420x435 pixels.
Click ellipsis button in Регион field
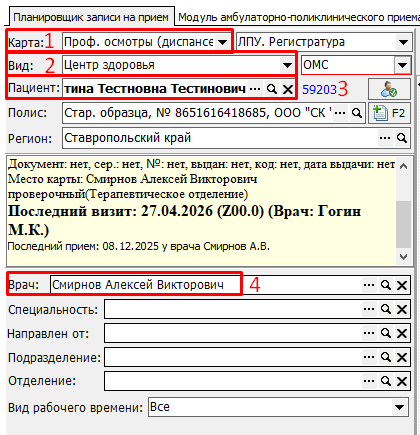(x=385, y=138)
